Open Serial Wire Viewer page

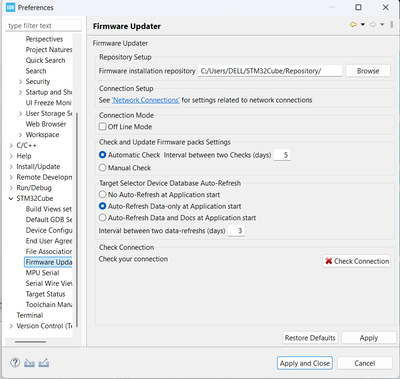point(49,284)
